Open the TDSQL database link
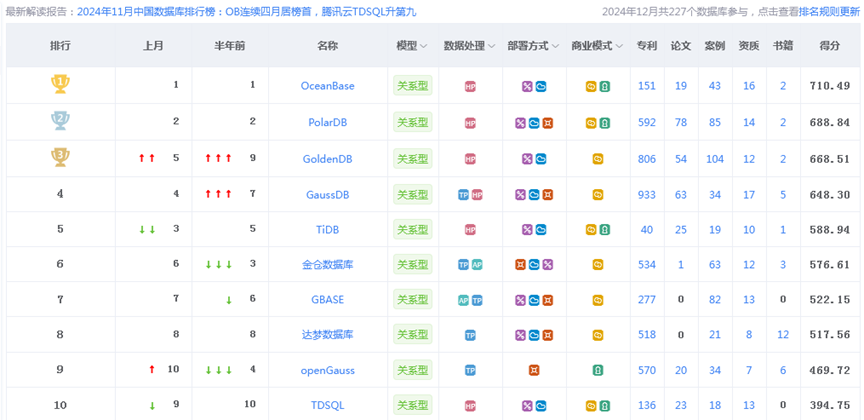The image size is (864, 420). point(328,405)
